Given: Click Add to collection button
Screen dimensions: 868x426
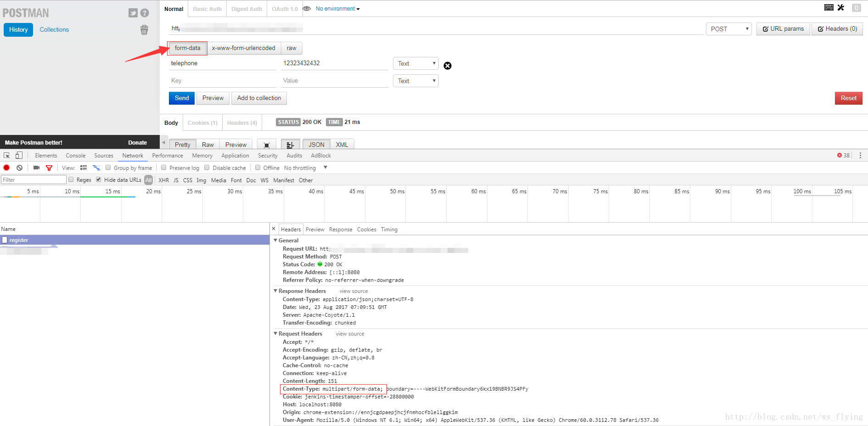Looking at the screenshot, I should (259, 98).
